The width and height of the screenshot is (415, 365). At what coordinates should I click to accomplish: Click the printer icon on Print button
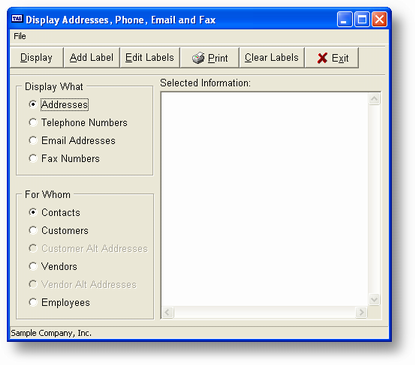(x=198, y=58)
